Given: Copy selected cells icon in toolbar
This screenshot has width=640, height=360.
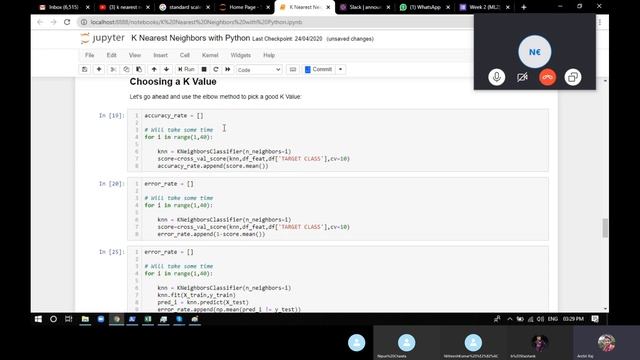Looking at the screenshot, I should click(x=126, y=69).
